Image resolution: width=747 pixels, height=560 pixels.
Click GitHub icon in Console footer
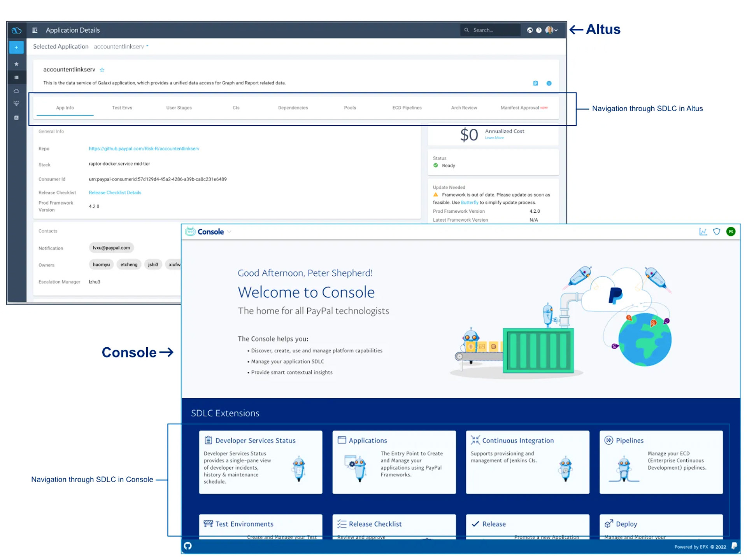tap(188, 546)
